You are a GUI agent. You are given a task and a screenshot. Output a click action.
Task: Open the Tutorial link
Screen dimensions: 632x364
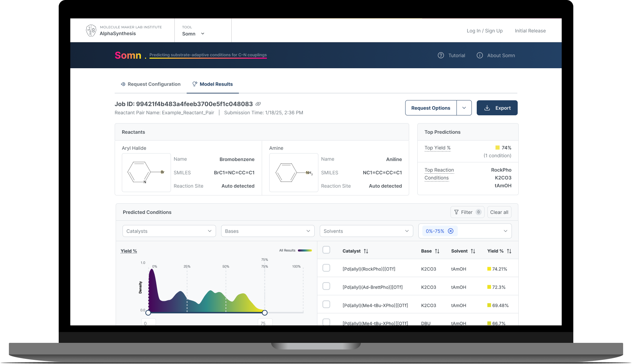pyautogui.click(x=451, y=55)
